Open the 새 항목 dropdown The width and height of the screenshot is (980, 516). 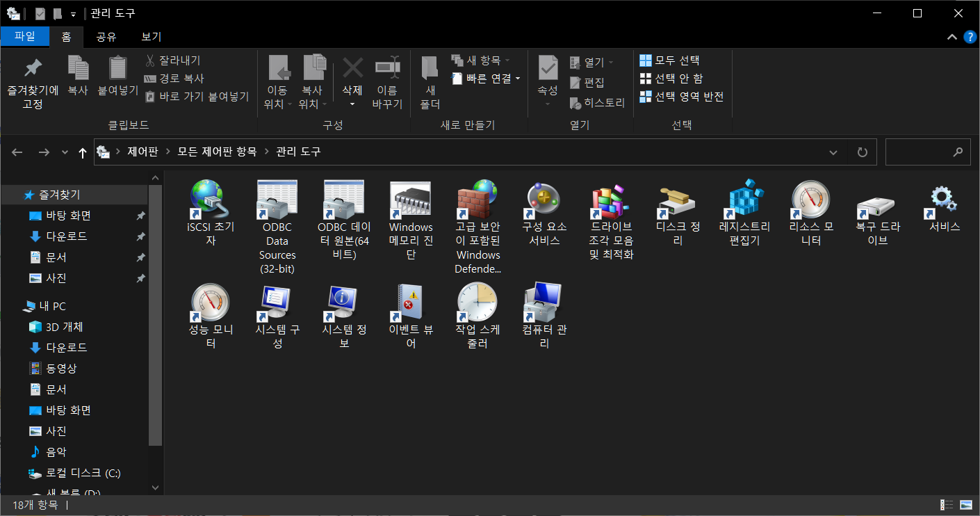[x=480, y=61]
